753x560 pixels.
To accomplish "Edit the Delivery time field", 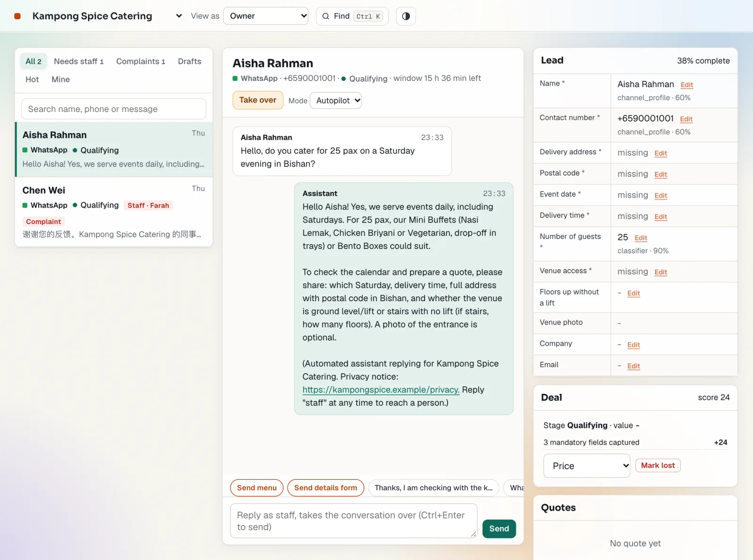I will (x=661, y=216).
